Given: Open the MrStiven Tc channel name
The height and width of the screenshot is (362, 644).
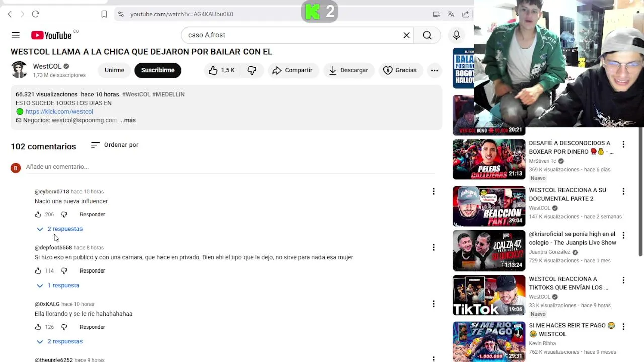Looking at the screenshot, I should (x=542, y=161).
